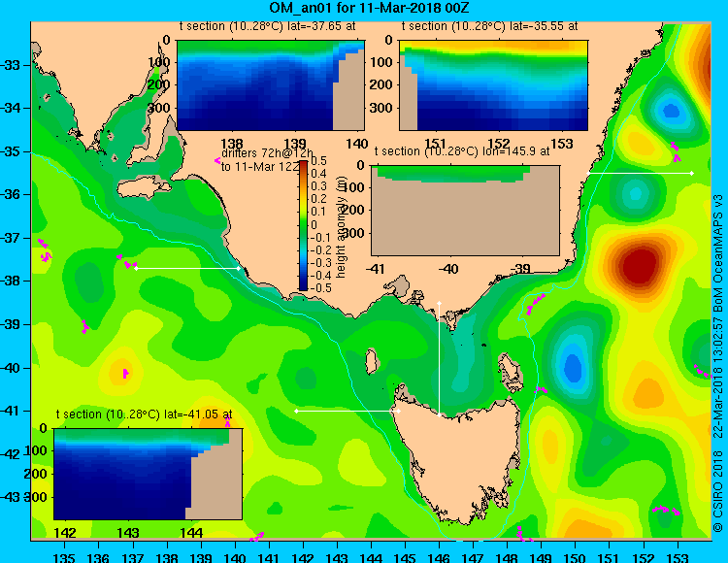The image size is (728, 563).
Task: Click the 'to 11-Mar 12Z' label
Action: 260,167
